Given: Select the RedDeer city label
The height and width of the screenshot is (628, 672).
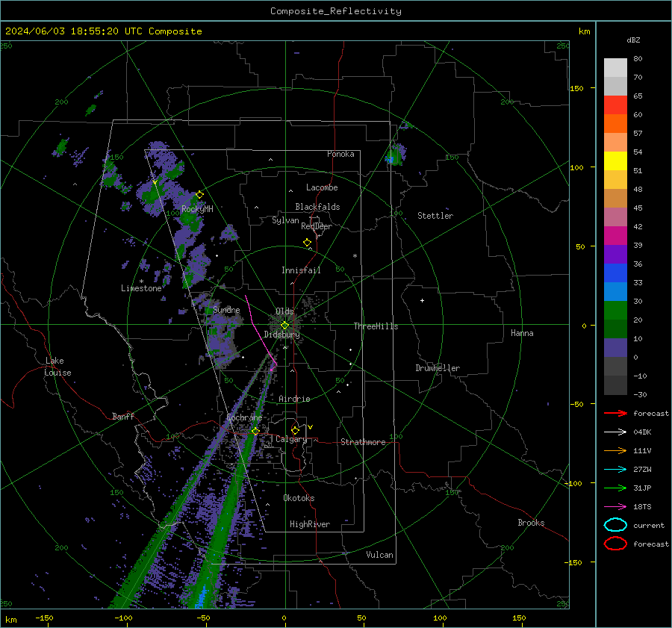Looking at the screenshot, I should point(317,226).
